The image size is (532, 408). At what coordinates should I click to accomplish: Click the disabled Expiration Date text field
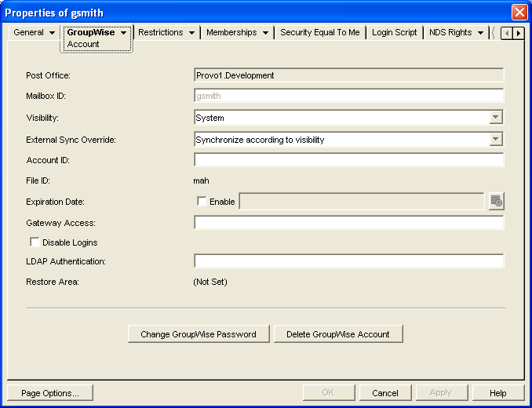click(x=362, y=201)
